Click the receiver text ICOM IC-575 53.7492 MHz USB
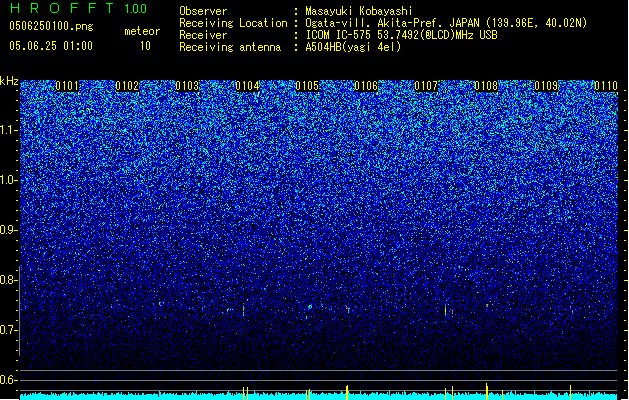This screenshot has width=629, height=400. (x=402, y=35)
